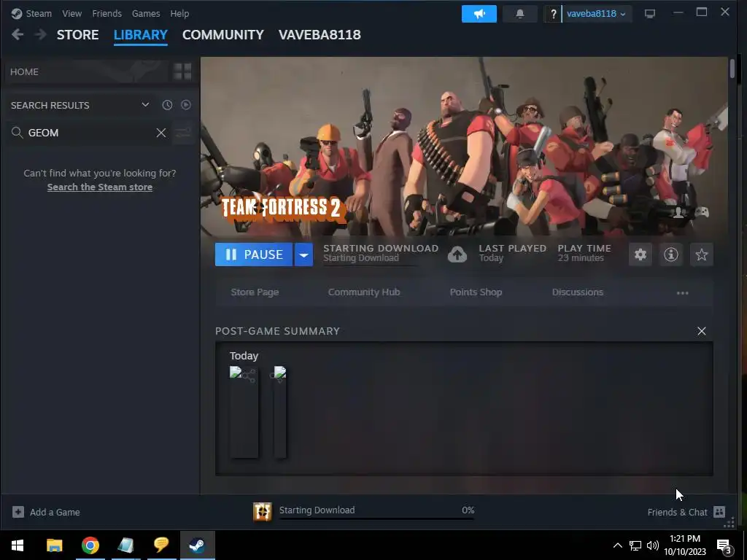The width and height of the screenshot is (747, 560).
Task: Open the Steam menu
Action: (39, 13)
